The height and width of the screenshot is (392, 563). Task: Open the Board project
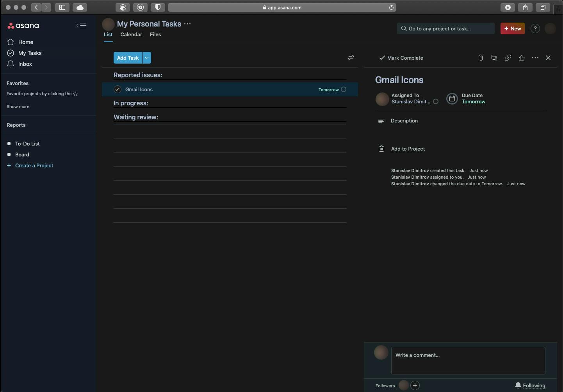(22, 154)
